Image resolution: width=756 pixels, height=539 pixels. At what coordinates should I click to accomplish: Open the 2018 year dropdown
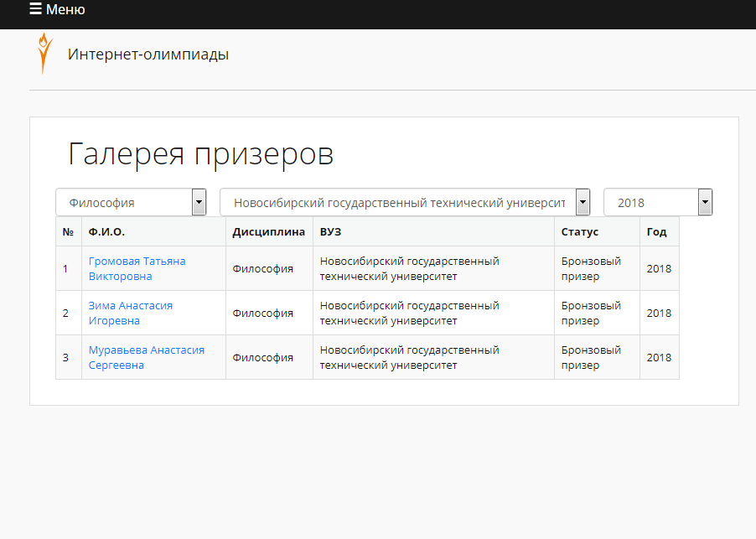pyautogui.click(x=658, y=202)
